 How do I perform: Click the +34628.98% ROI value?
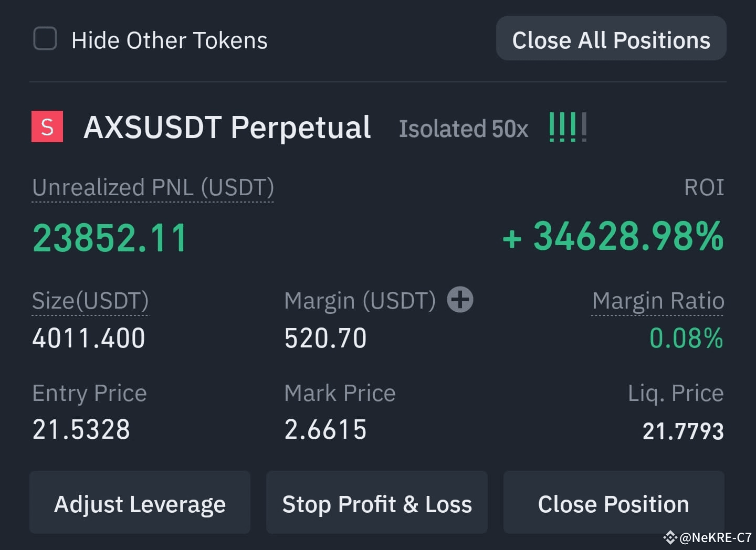point(613,237)
